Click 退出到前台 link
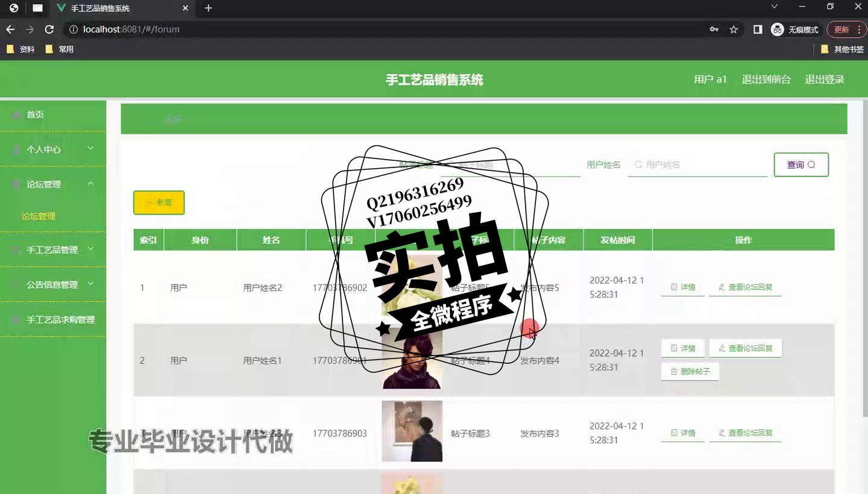Image resolution: width=868 pixels, height=494 pixels. tap(766, 80)
